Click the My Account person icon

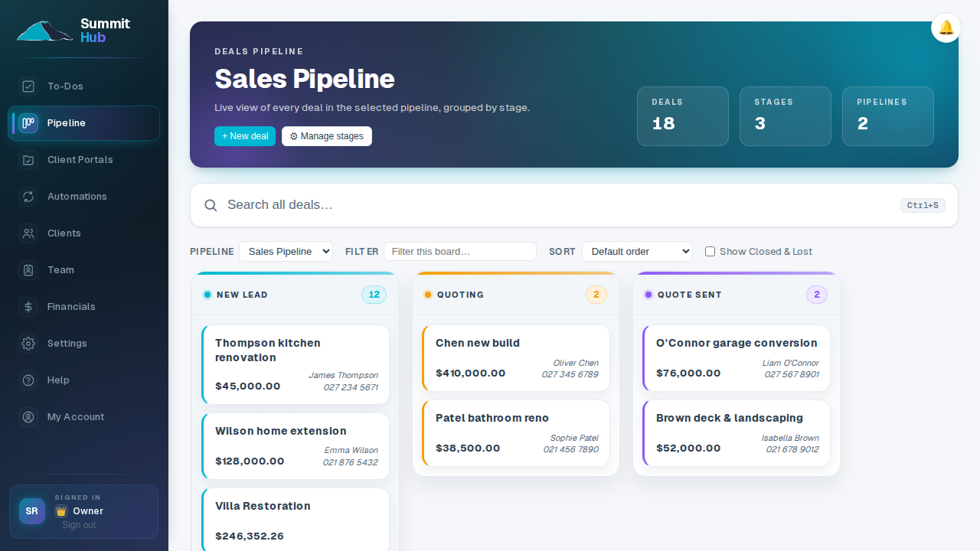pos(28,417)
